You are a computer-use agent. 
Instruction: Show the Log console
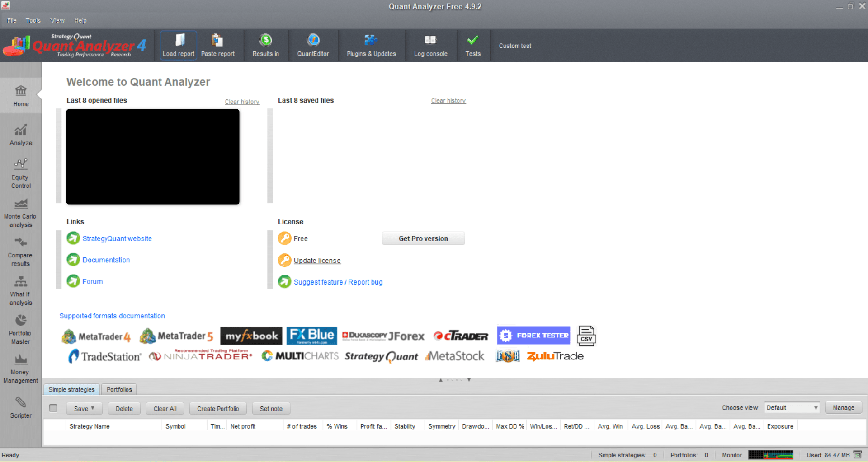click(x=430, y=46)
